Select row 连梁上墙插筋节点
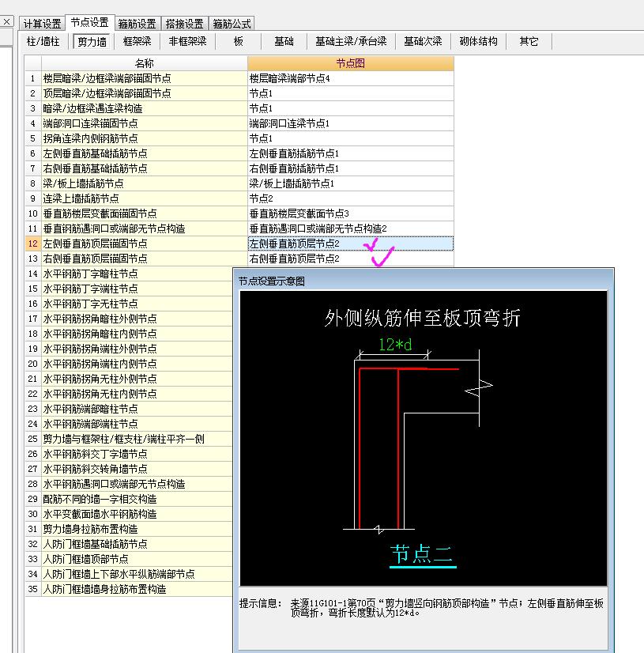The height and width of the screenshot is (653, 644). 144,198
